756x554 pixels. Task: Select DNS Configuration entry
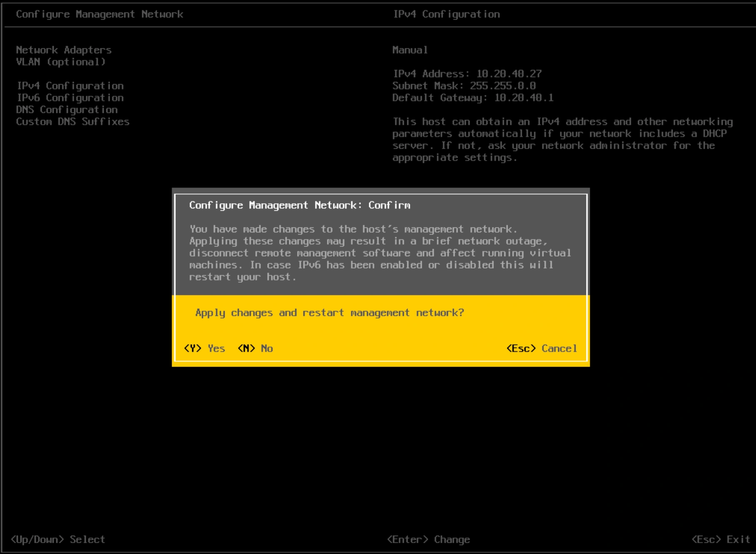(66, 110)
